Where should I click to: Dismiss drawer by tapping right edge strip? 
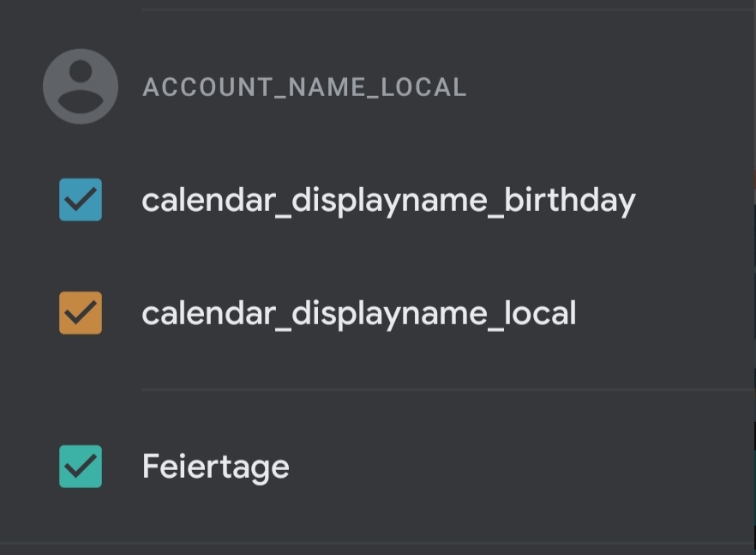pyautogui.click(x=754, y=278)
